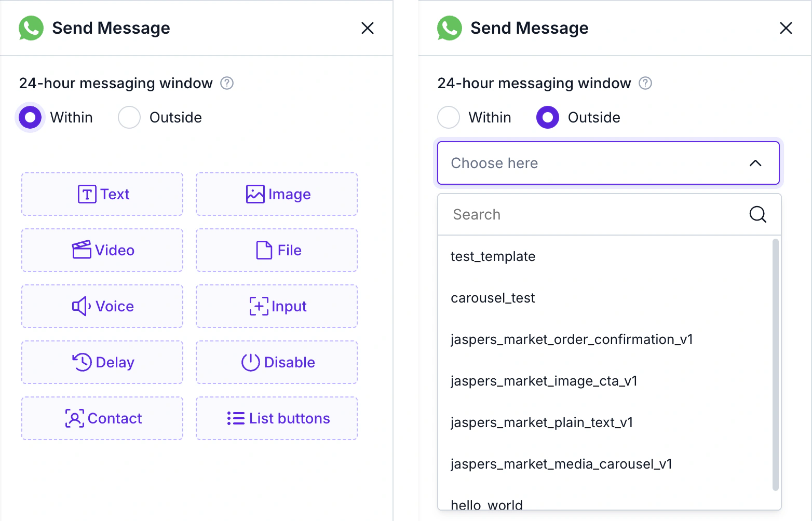Add an Input message block

tap(277, 306)
